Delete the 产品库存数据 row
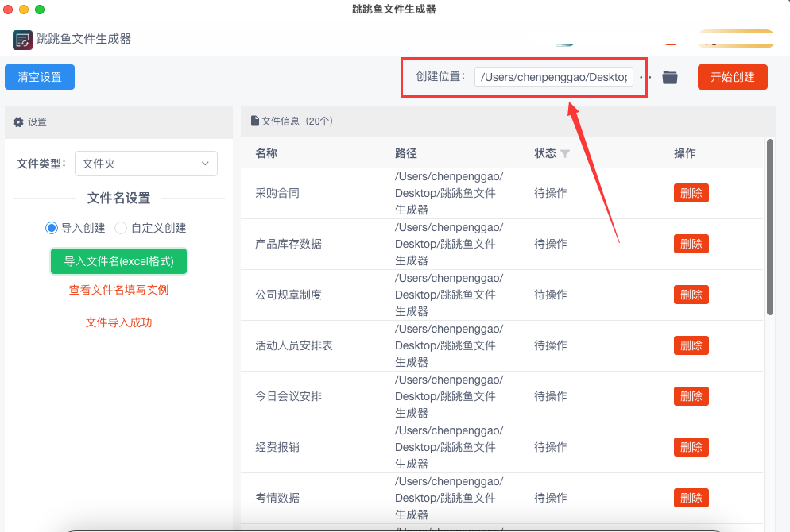Screen dimensions: 790x532 pyautogui.click(x=691, y=244)
